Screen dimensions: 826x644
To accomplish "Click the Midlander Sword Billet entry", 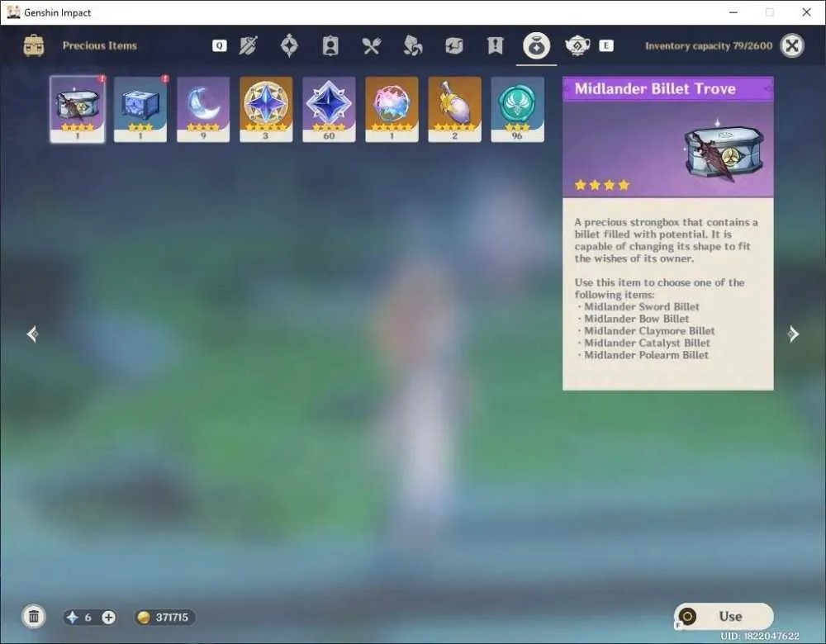I will pos(642,306).
